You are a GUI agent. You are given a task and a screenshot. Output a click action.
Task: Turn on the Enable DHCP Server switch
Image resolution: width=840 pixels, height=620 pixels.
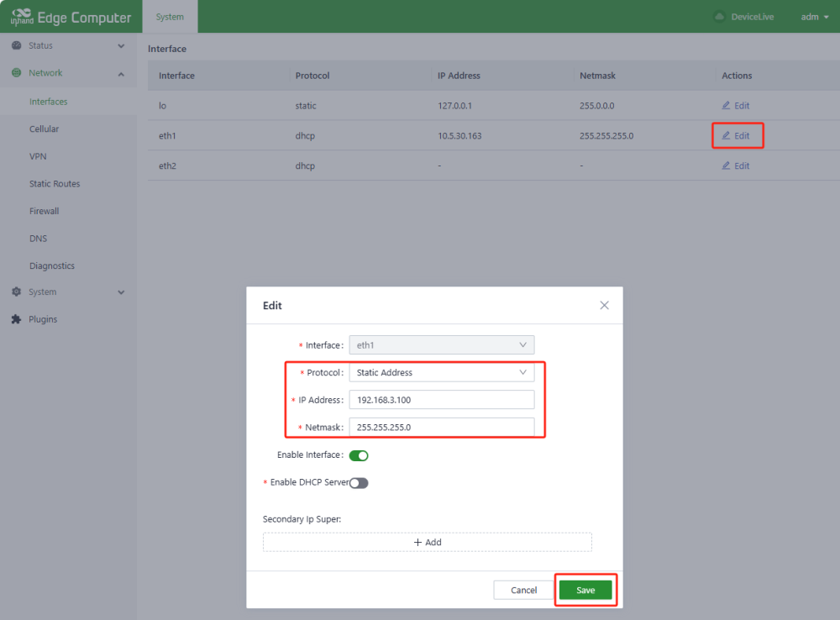point(359,483)
